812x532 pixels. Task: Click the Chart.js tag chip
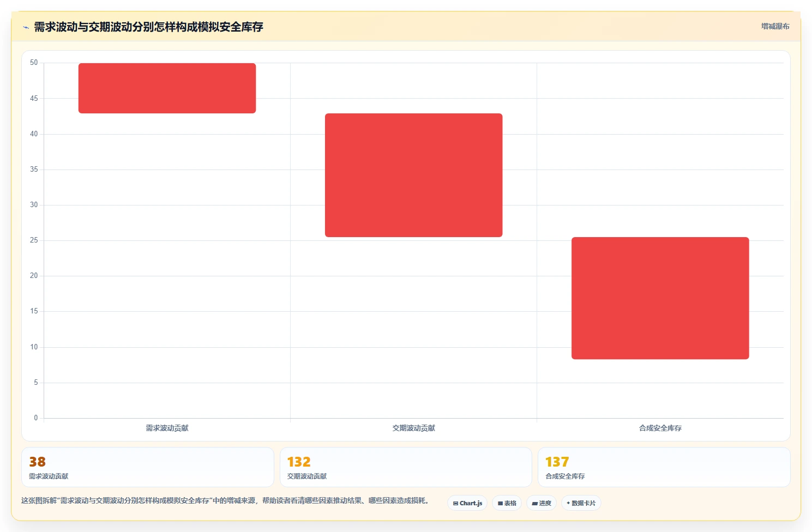click(x=467, y=503)
